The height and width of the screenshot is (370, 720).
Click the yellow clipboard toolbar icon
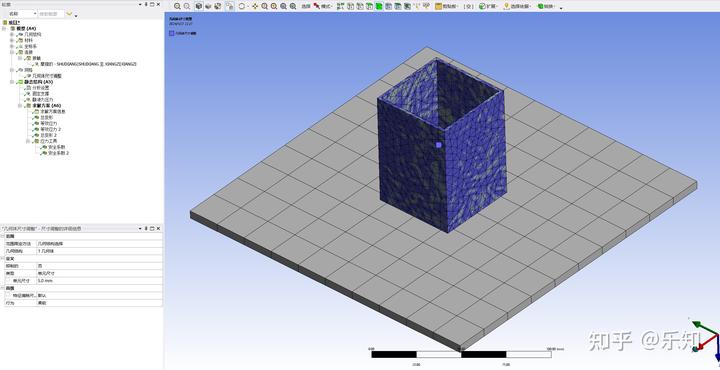439,6
